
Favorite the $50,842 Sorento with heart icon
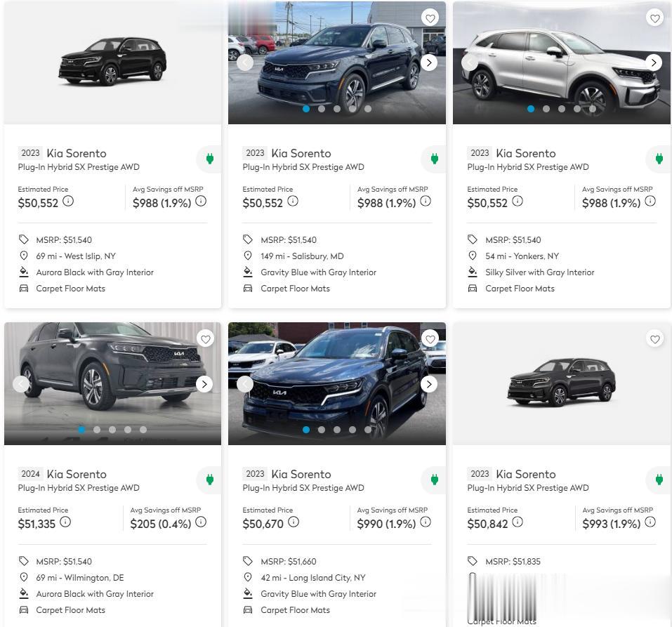pyautogui.click(x=654, y=339)
